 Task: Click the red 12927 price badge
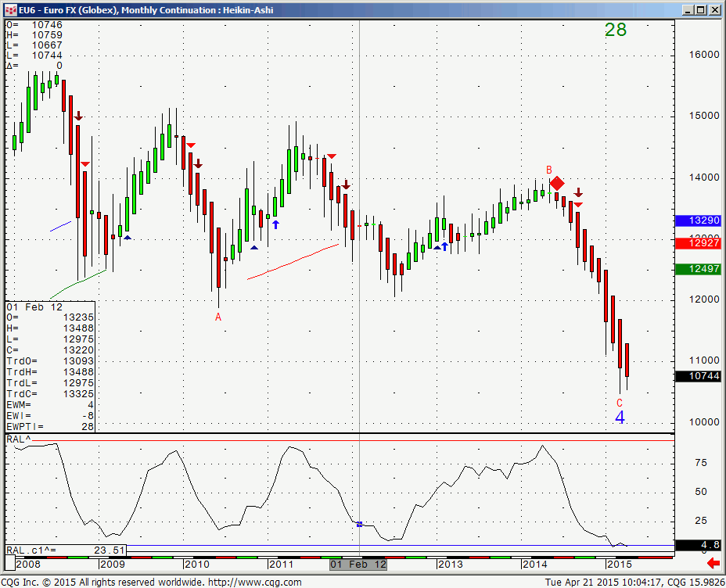click(698, 243)
